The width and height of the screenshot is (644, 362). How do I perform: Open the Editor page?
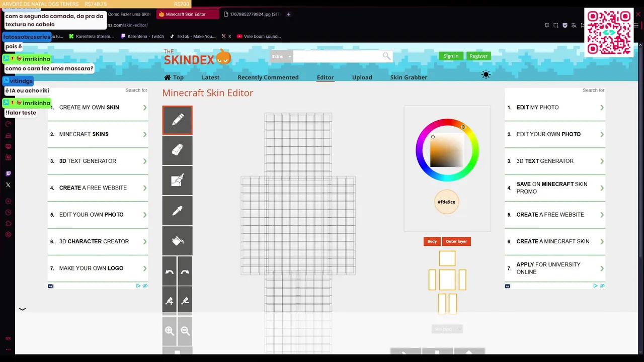pos(325,77)
